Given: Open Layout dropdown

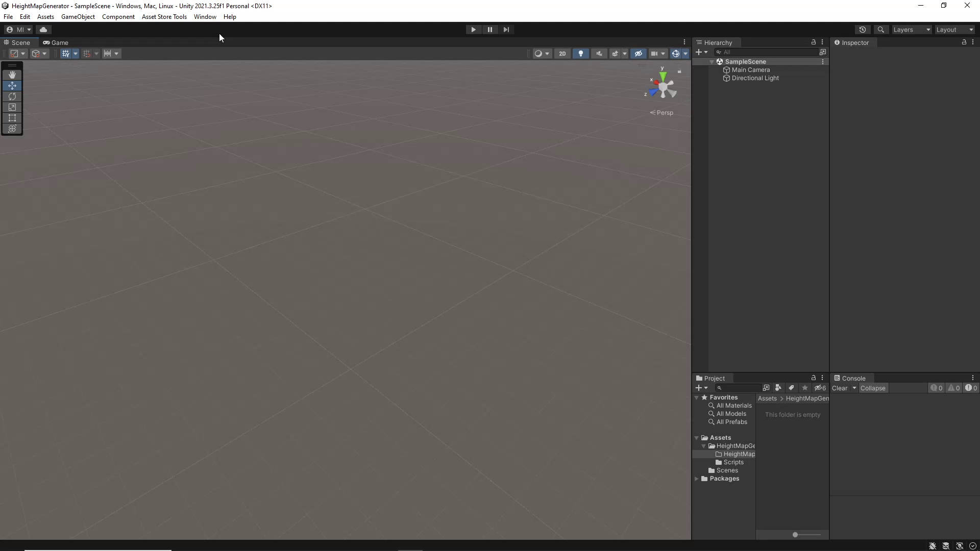Looking at the screenshot, I should (955, 30).
